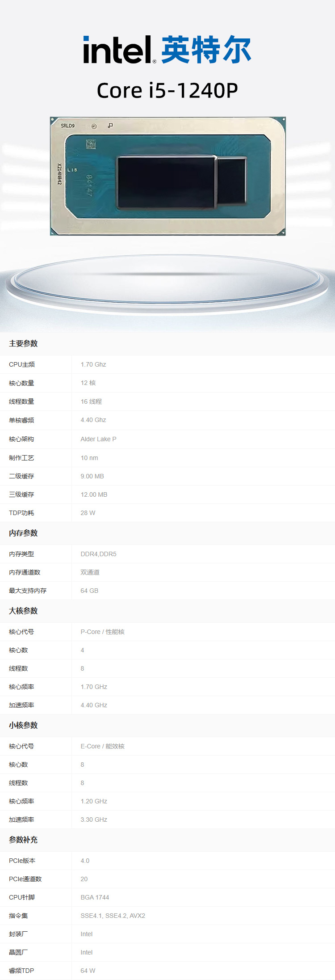Click the 64 GB value
This screenshot has height=980, width=335.
pyautogui.click(x=89, y=591)
